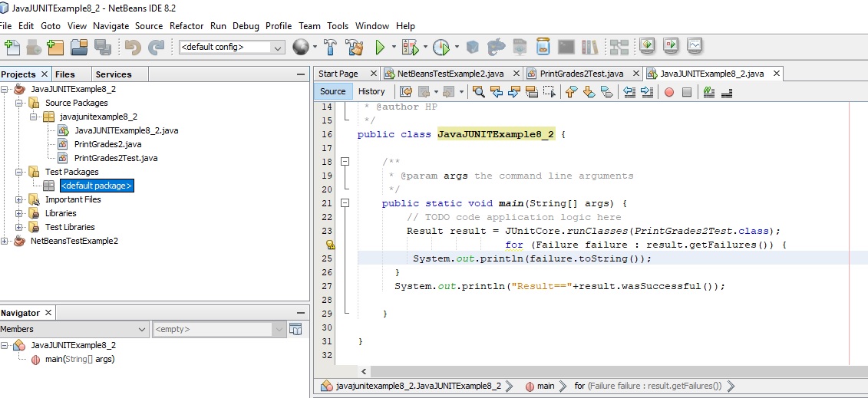
Task: Click the Redo arrow icon
Action: [156, 47]
